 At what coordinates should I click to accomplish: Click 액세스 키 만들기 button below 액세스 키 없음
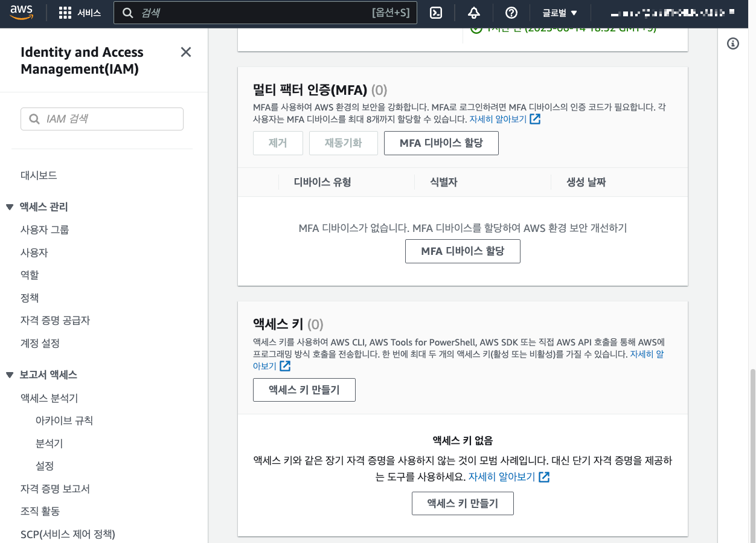click(463, 503)
